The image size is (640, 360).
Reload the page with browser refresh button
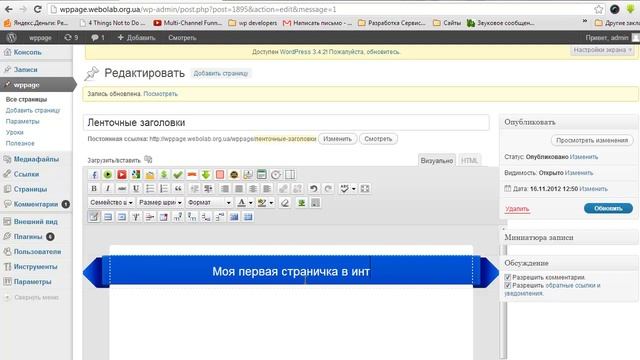pyautogui.click(x=37, y=9)
